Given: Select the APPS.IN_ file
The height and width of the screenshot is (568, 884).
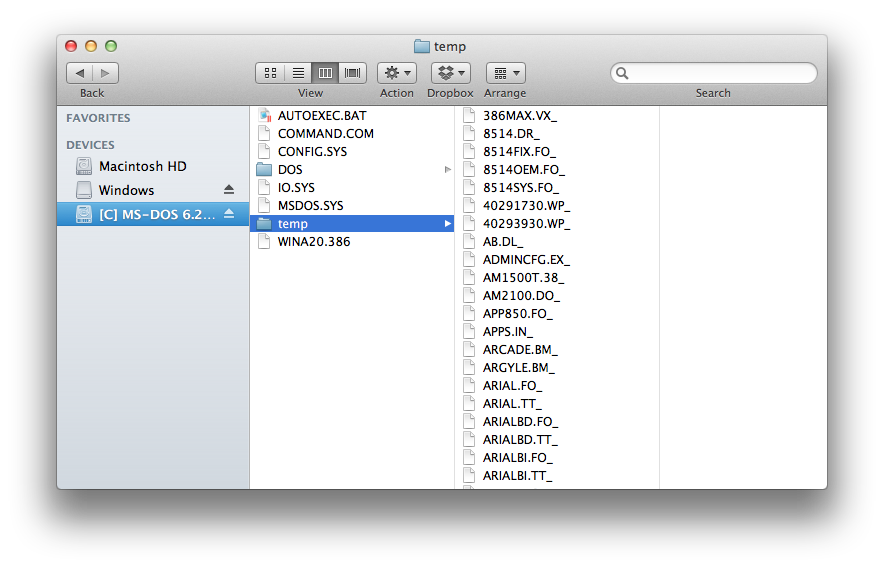Looking at the screenshot, I should point(557,332).
